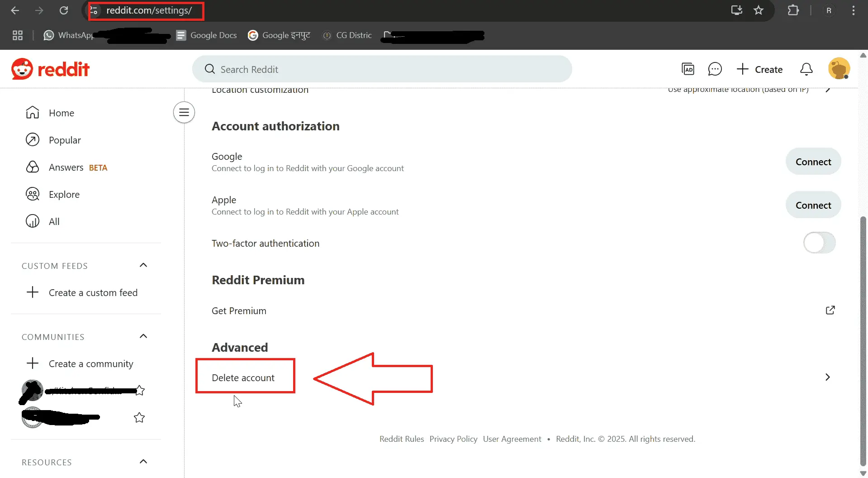Open Chrome three-dot menu
This screenshot has height=478, width=868.
(853, 10)
